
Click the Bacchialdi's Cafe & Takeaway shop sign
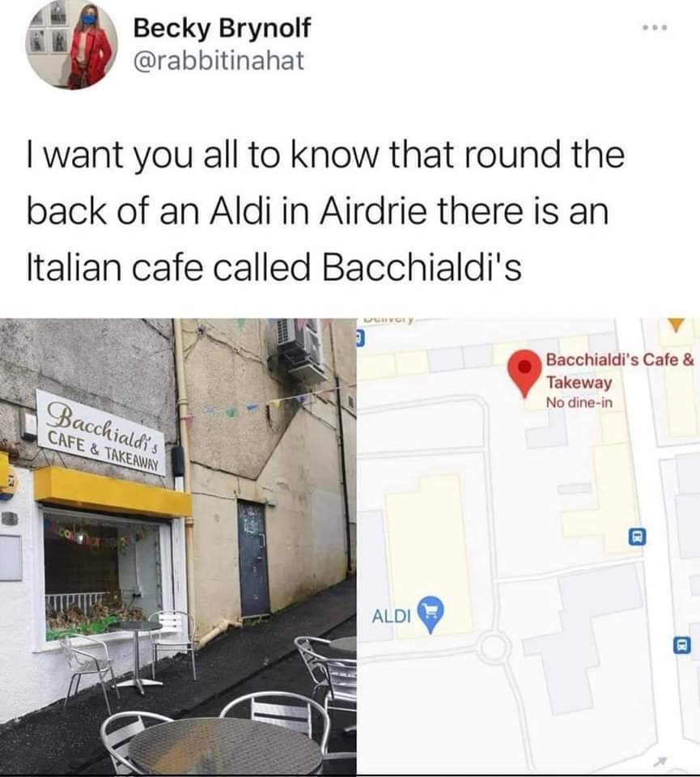(x=101, y=434)
